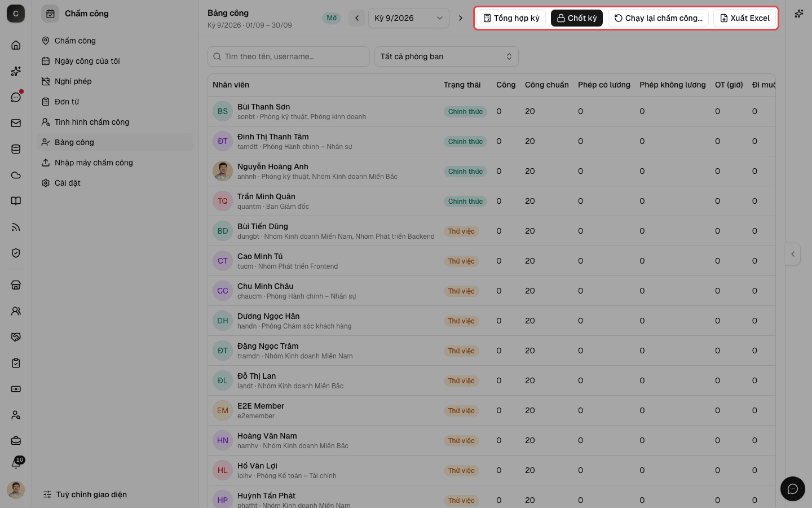812x508 pixels.
Task: Open the Kỳ 9/2026 period dropdown
Action: [409, 18]
